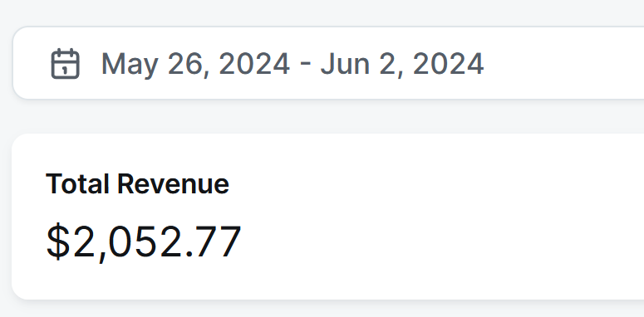Click the word May in date range
The image size is (644, 317).
point(130,65)
